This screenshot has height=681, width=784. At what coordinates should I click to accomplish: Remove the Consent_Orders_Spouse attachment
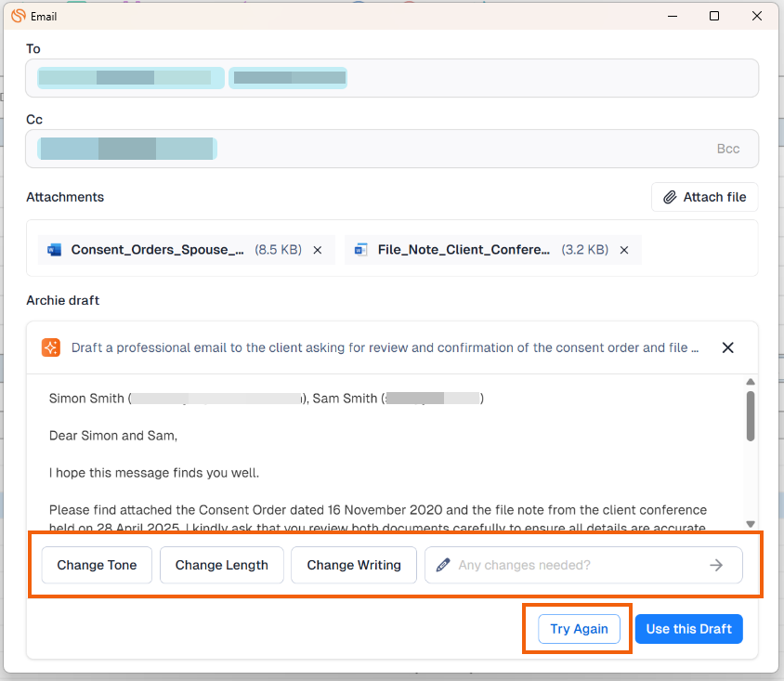point(318,250)
